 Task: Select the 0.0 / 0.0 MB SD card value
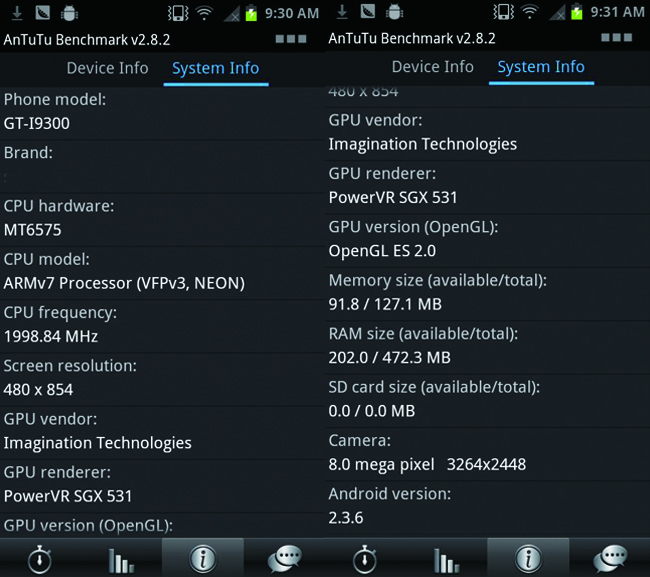371,411
